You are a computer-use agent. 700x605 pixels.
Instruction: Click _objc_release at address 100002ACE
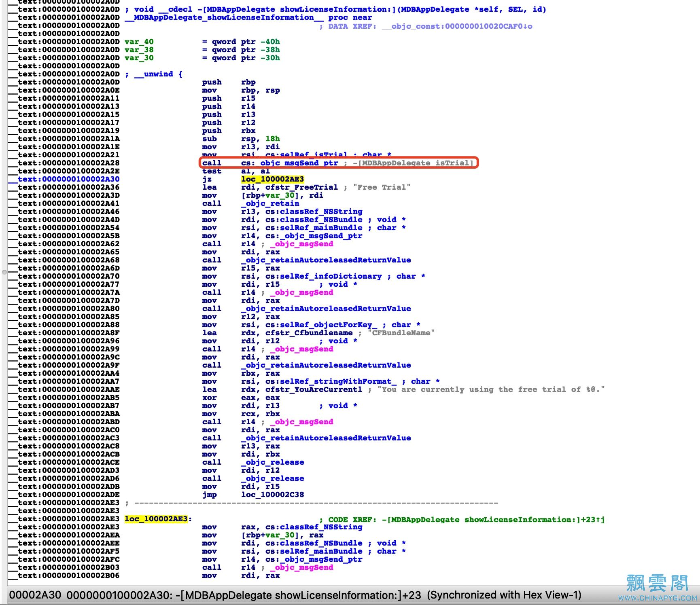(x=272, y=462)
